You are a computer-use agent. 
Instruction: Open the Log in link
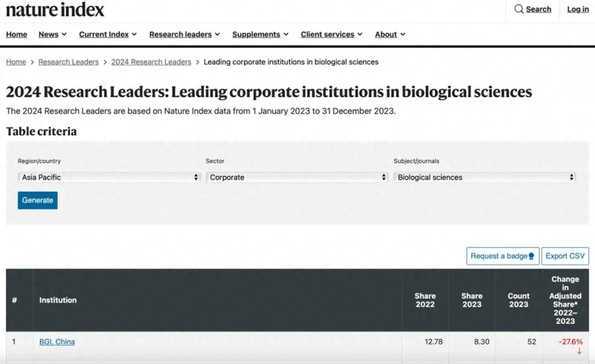[x=578, y=9]
